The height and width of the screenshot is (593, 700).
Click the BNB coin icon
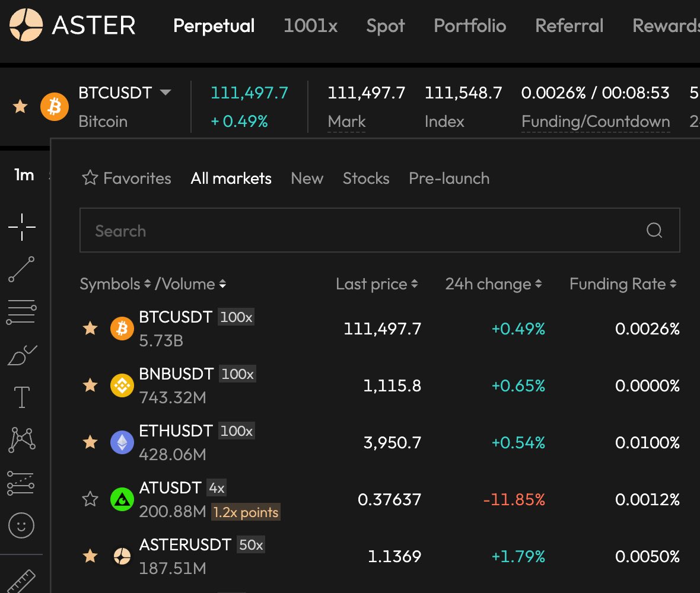(x=122, y=385)
